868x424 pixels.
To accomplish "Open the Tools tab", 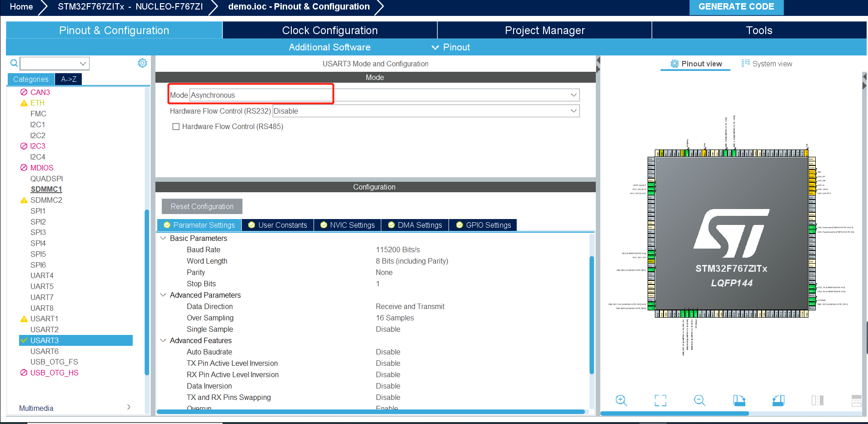I will 759,30.
